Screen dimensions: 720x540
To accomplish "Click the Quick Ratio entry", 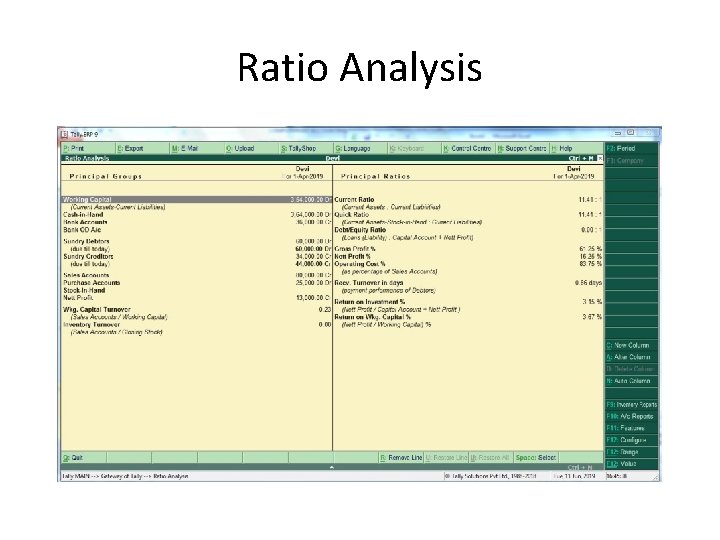I will [468, 215].
